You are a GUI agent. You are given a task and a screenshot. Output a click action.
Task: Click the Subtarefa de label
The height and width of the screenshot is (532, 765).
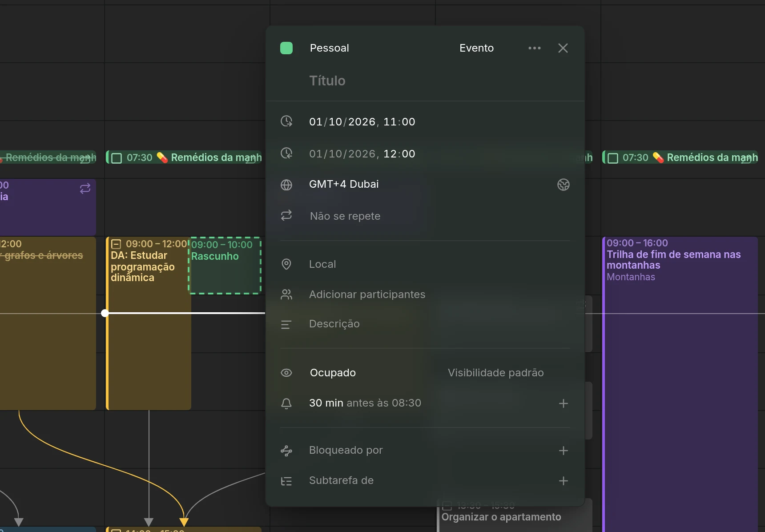341,480
